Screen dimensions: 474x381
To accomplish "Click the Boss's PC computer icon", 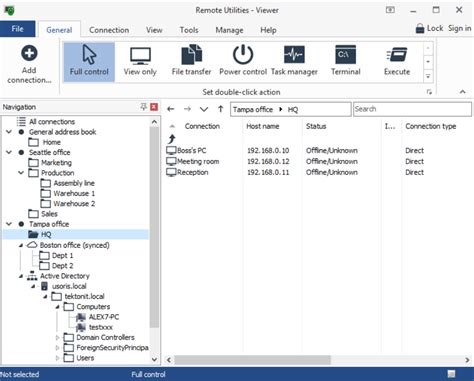I will coord(171,151).
